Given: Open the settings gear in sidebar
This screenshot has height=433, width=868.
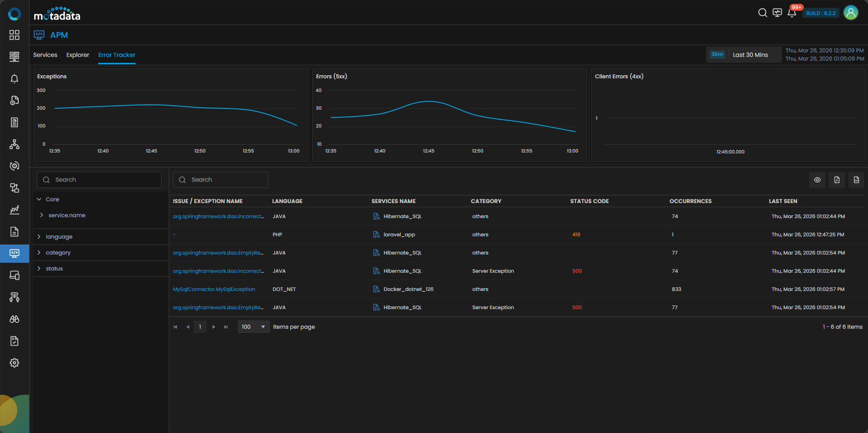Looking at the screenshot, I should click(15, 363).
